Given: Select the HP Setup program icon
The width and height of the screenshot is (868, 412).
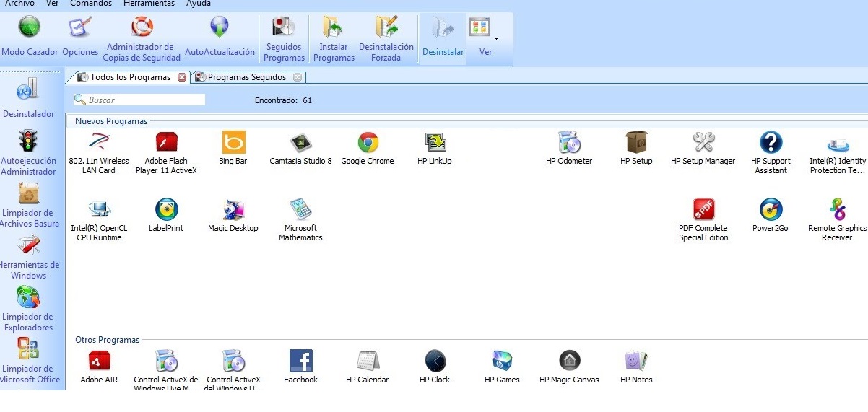Looking at the screenshot, I should tap(636, 149).
